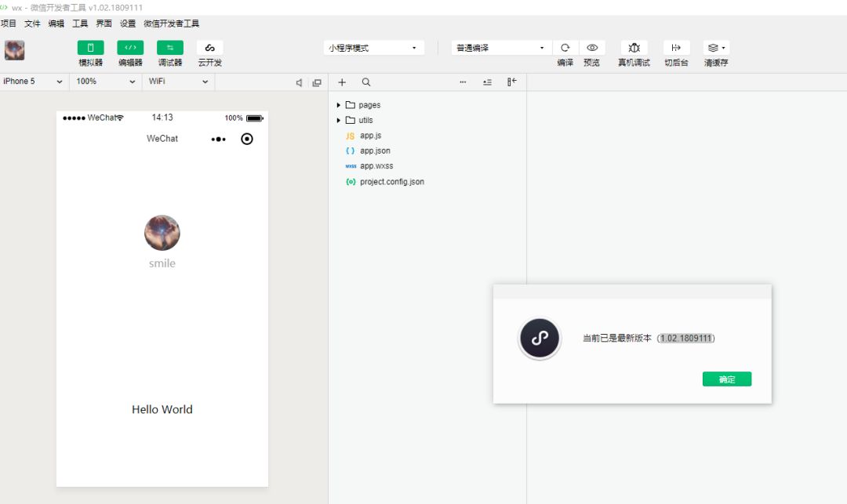Search files with the magnifier icon

366,82
